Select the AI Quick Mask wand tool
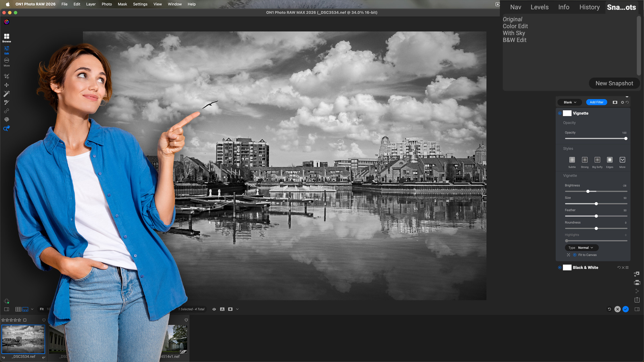 [6, 93]
